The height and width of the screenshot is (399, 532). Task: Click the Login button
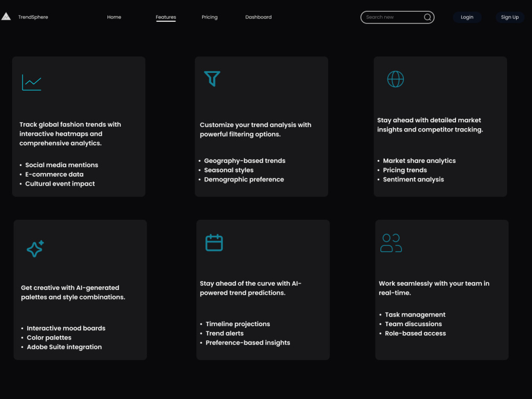click(x=467, y=17)
